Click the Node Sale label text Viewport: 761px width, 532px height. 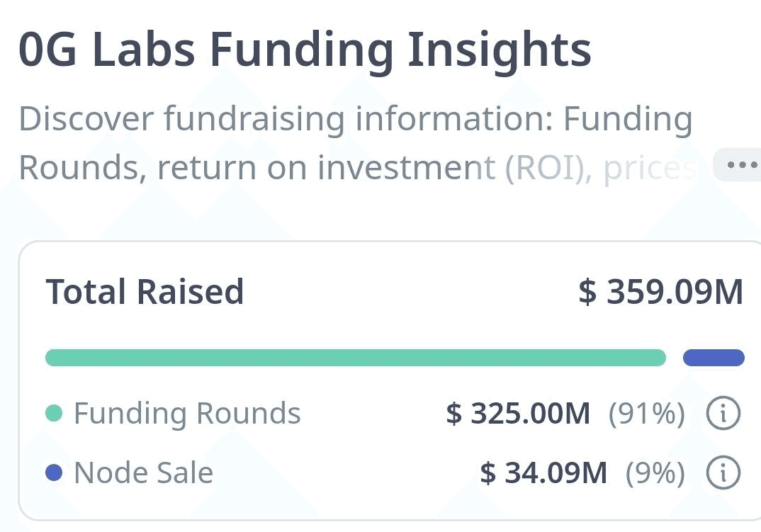[144, 472]
